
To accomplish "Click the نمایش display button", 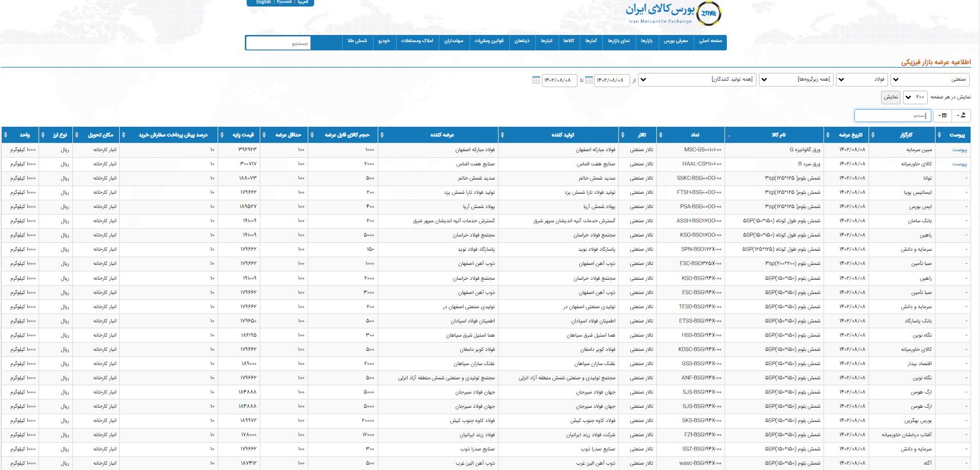I will point(891,97).
